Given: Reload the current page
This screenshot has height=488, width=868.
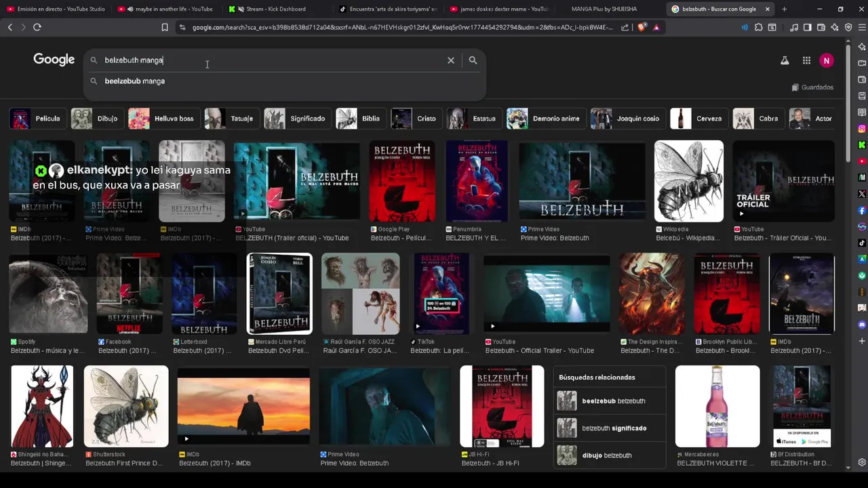Looking at the screenshot, I should pyautogui.click(x=37, y=27).
